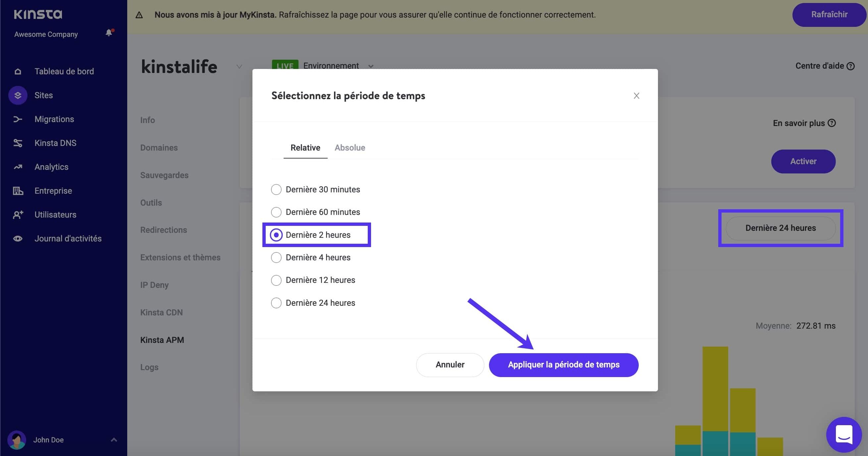The width and height of the screenshot is (868, 456).
Task: Expand the kinstalife site dropdown chevron
Action: coord(239,66)
